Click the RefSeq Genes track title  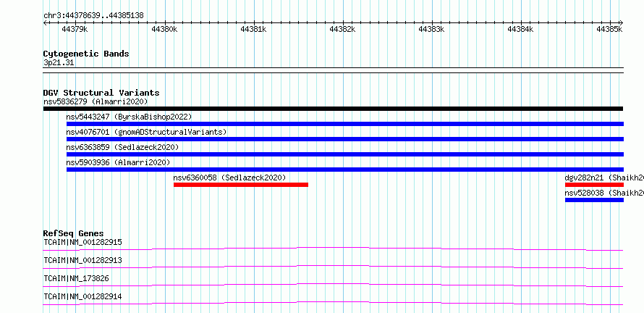pyautogui.click(x=73, y=233)
